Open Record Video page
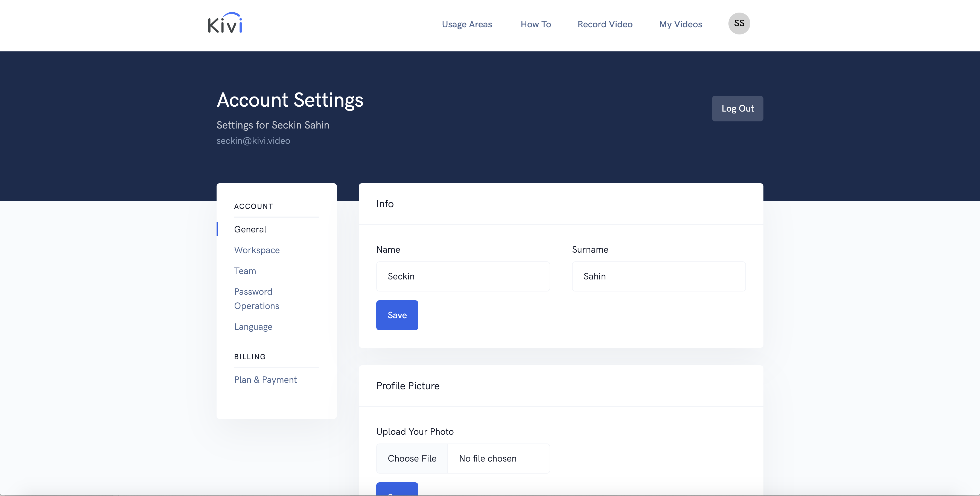The width and height of the screenshot is (980, 496). click(605, 24)
